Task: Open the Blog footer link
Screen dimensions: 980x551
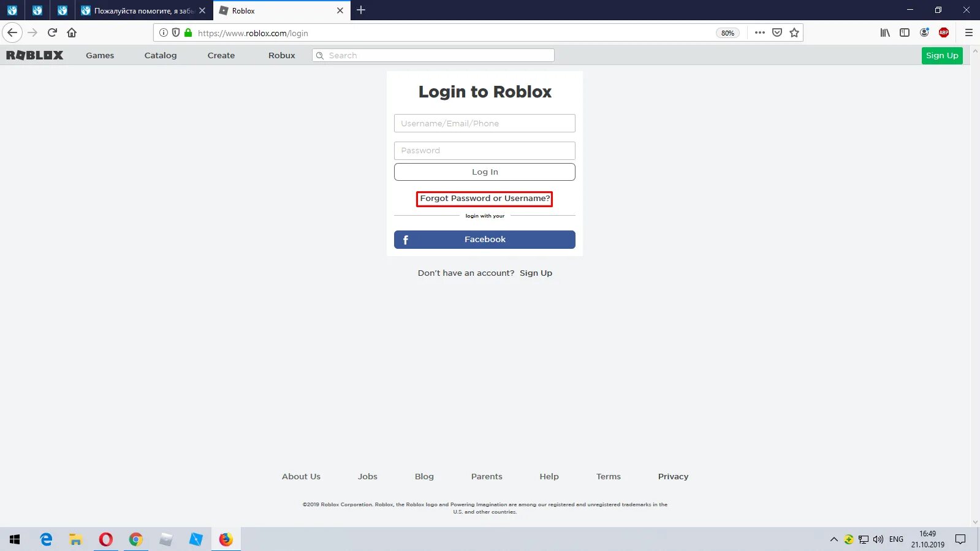Action: coord(424,476)
